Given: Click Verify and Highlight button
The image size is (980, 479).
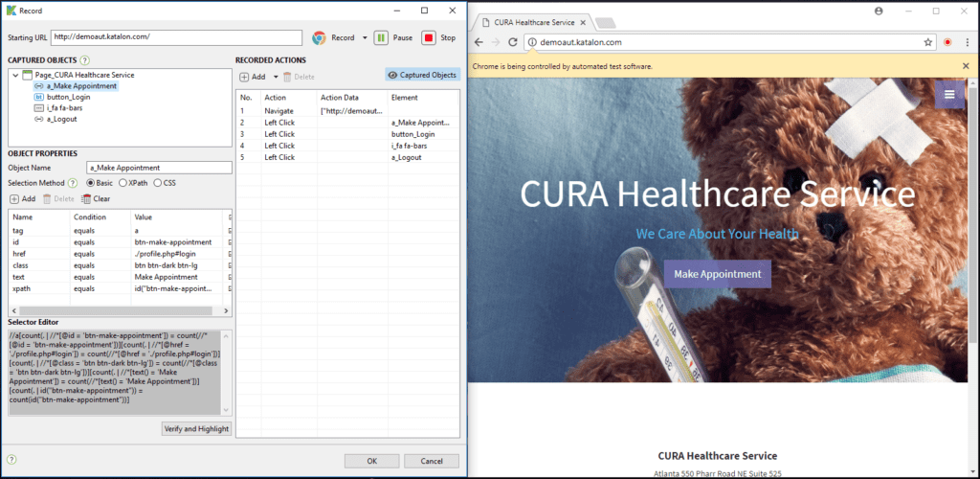Looking at the screenshot, I should click(x=196, y=429).
